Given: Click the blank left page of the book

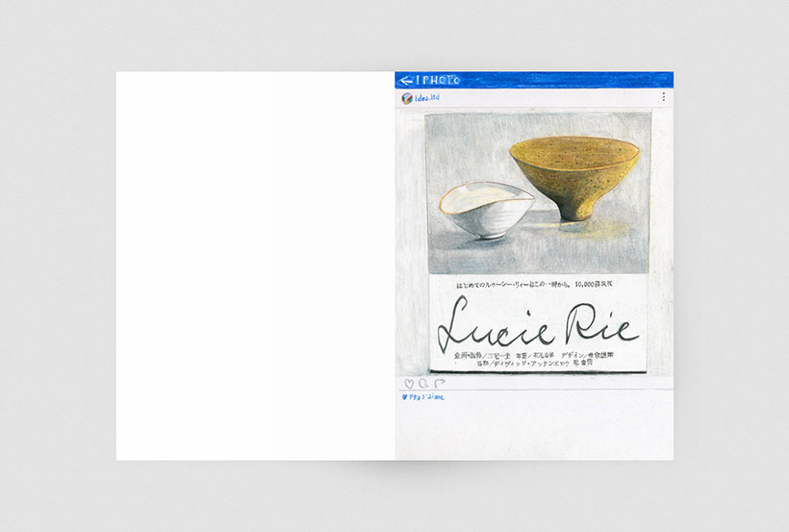Looking at the screenshot, I should click(x=255, y=266).
